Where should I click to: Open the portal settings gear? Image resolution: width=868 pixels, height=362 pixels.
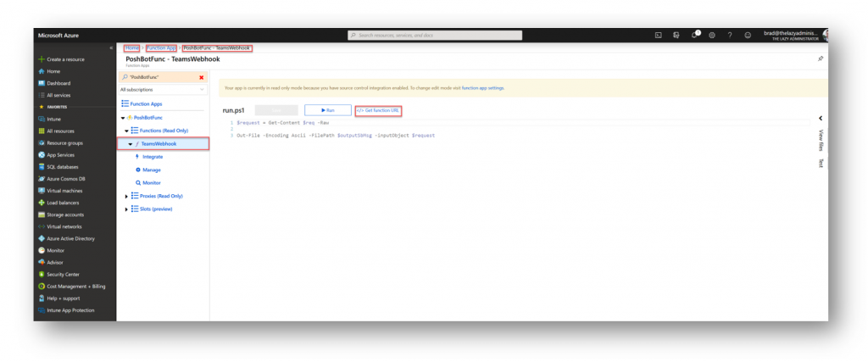point(712,36)
